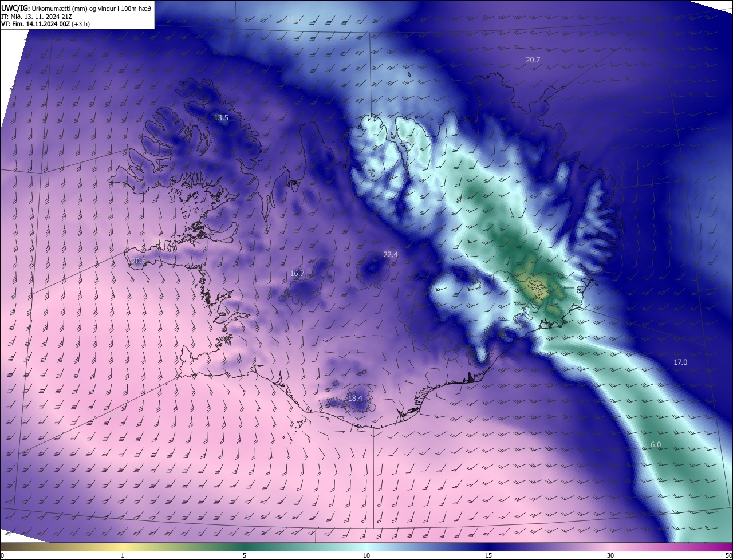Click the UWC/IG title text
Viewport: 733px width, 560px height.
tap(15, 7)
